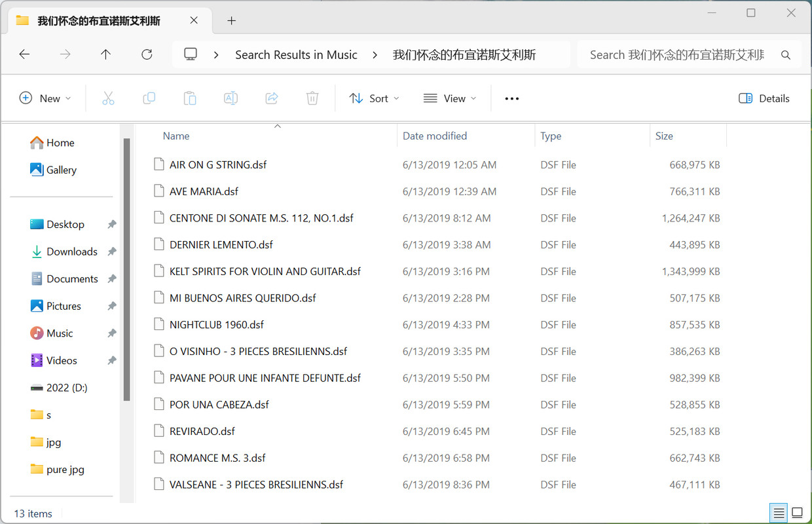Refresh the current folder view
Screen dimensions: 812x524
point(147,54)
